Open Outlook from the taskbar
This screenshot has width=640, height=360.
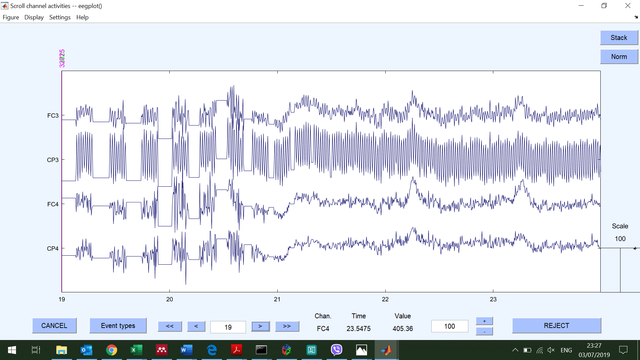click(86, 350)
